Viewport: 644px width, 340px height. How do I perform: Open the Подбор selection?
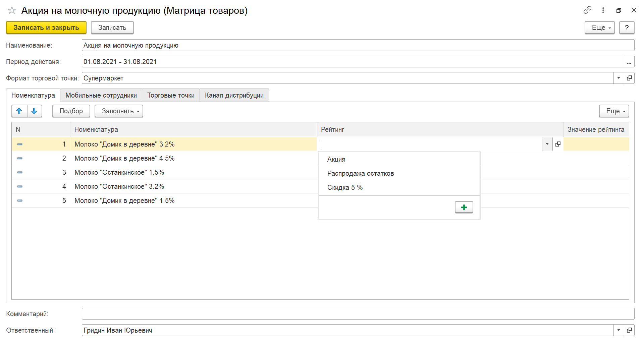(71, 111)
